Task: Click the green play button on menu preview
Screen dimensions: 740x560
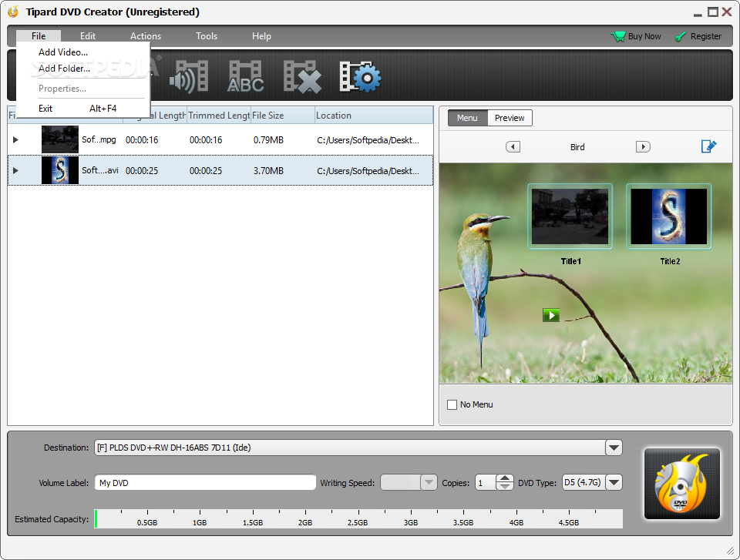Action: 550,315
